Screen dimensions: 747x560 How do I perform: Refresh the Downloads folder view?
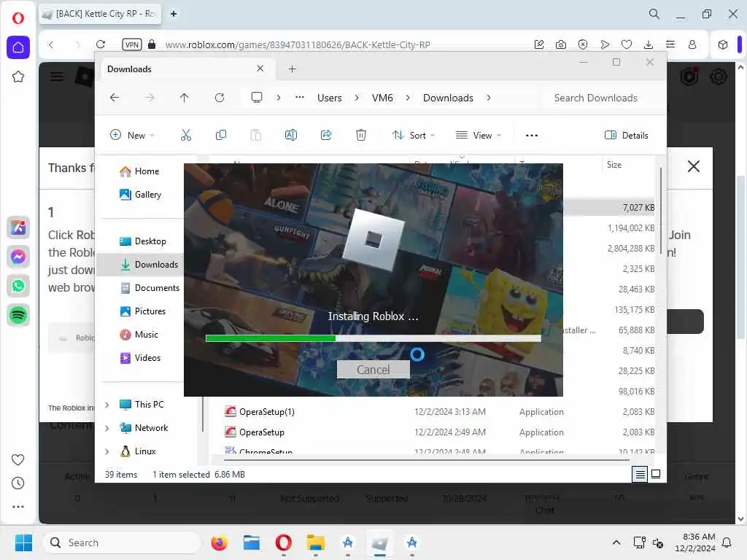[219, 98]
